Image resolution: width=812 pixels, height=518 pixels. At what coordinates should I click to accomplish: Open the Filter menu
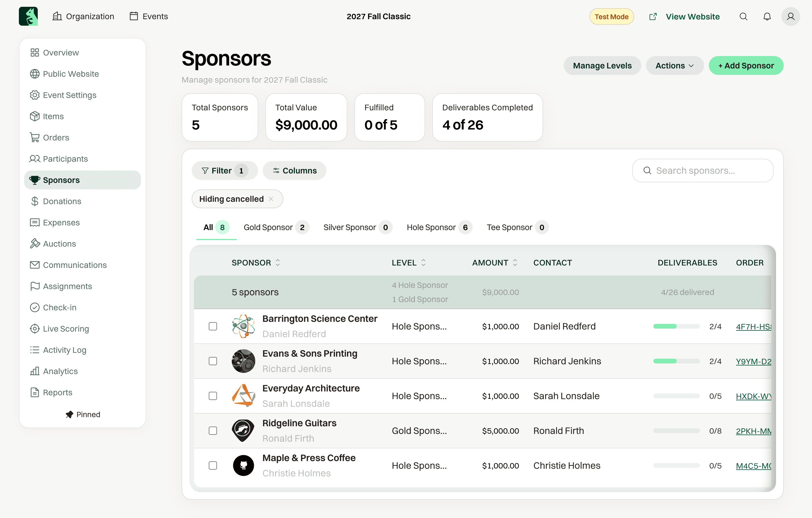pyautogui.click(x=225, y=171)
